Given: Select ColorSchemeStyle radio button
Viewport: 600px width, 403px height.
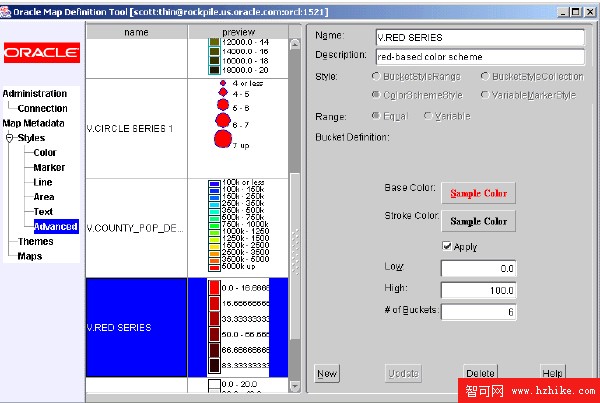Looking at the screenshot, I should 376,95.
